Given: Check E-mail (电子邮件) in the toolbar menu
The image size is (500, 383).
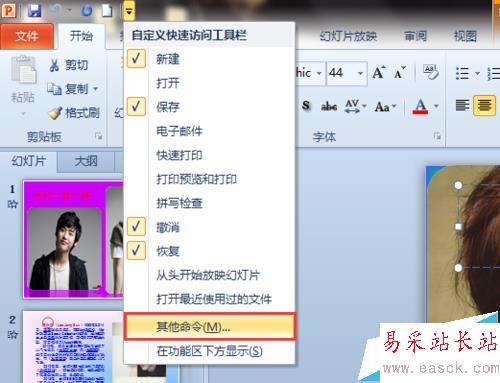Looking at the screenshot, I should pyautogui.click(x=209, y=131).
